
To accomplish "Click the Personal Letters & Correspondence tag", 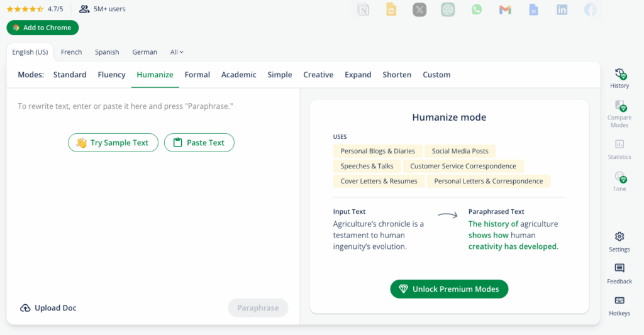I will tap(488, 181).
